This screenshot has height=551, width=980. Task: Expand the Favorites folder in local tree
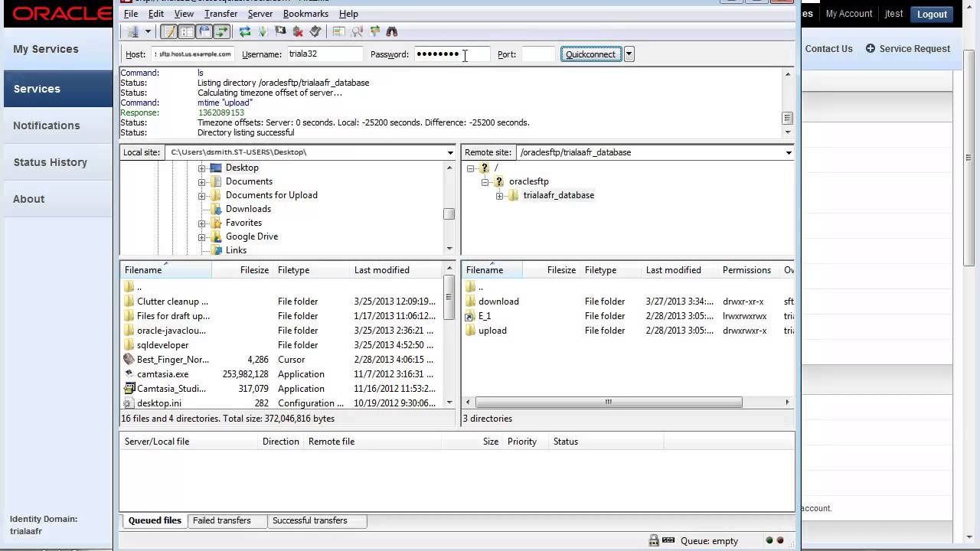(202, 223)
